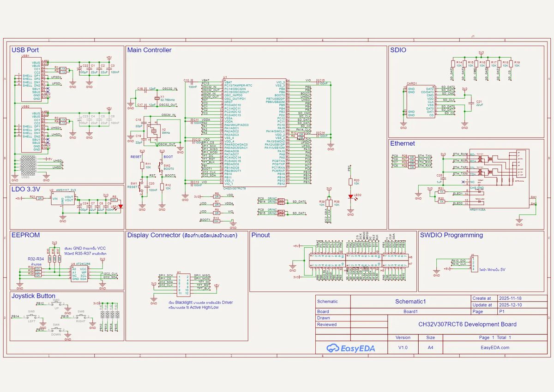Select the red LED1 symbol in LDO section
This screenshot has width=554, height=392.
[121, 206]
